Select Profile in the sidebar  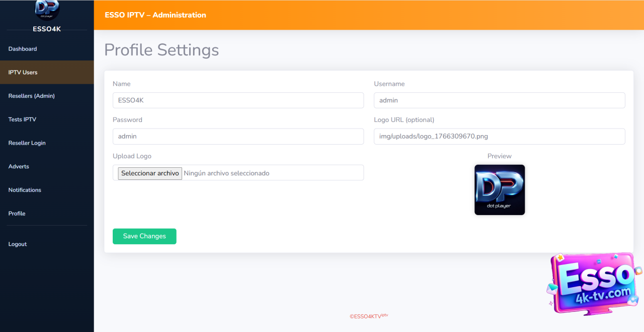pos(17,214)
